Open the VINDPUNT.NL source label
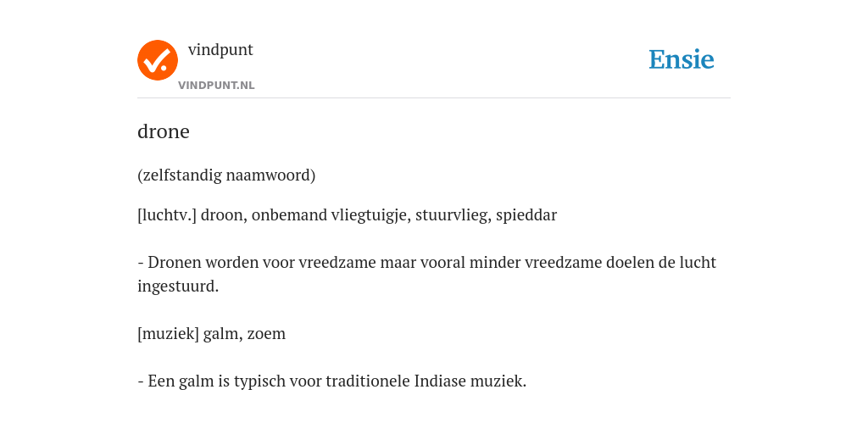The height and width of the screenshot is (434, 868). tap(216, 86)
